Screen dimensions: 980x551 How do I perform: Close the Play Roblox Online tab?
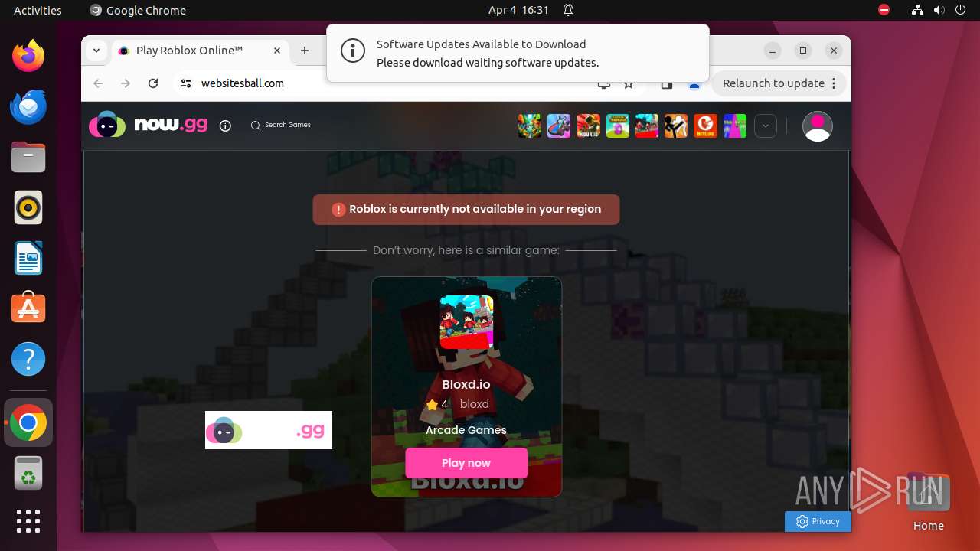[277, 51]
